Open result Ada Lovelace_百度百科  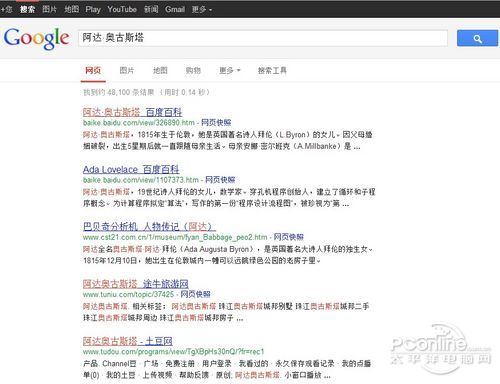tap(131, 169)
